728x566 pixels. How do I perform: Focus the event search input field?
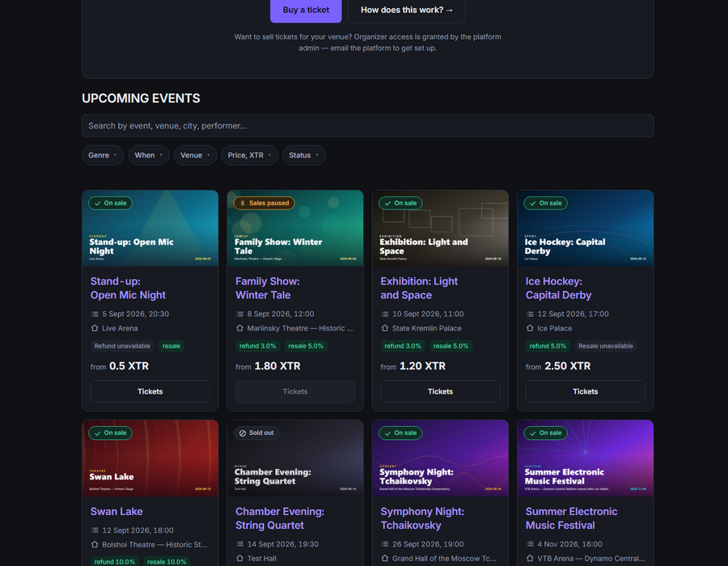[x=368, y=125]
